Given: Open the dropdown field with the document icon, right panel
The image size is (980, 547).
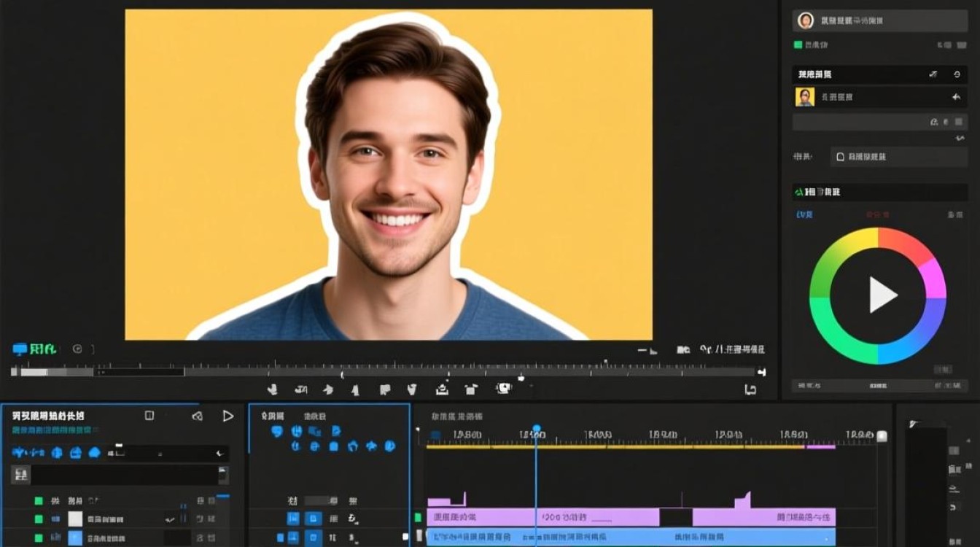Looking at the screenshot, I should click(899, 157).
